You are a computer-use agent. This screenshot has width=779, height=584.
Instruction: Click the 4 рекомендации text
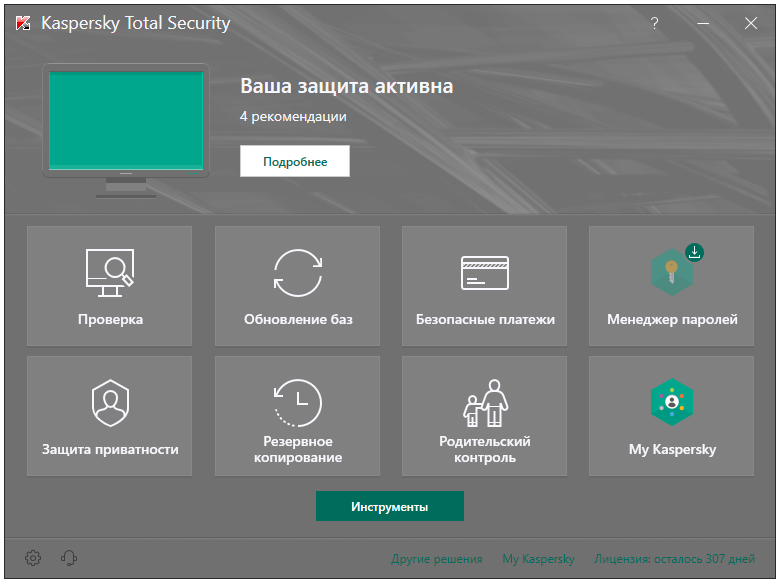(293, 116)
